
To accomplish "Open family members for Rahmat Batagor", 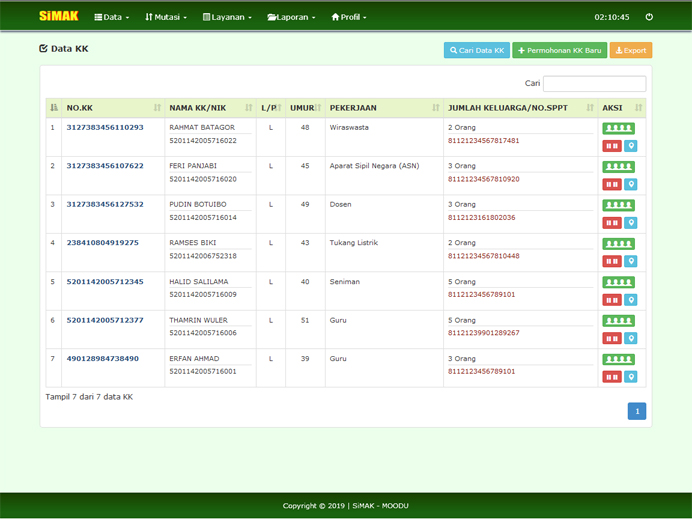I will (618, 128).
